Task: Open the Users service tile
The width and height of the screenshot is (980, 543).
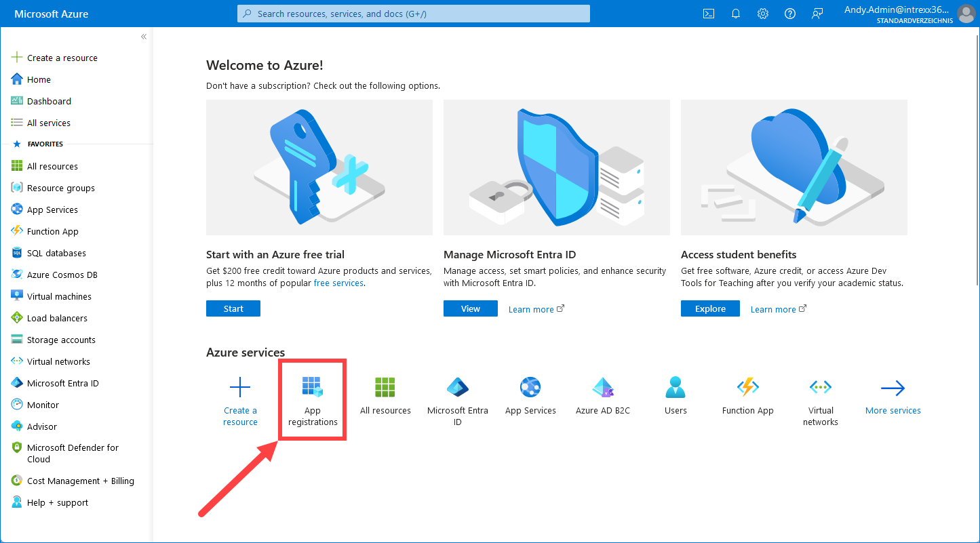Action: [675, 396]
